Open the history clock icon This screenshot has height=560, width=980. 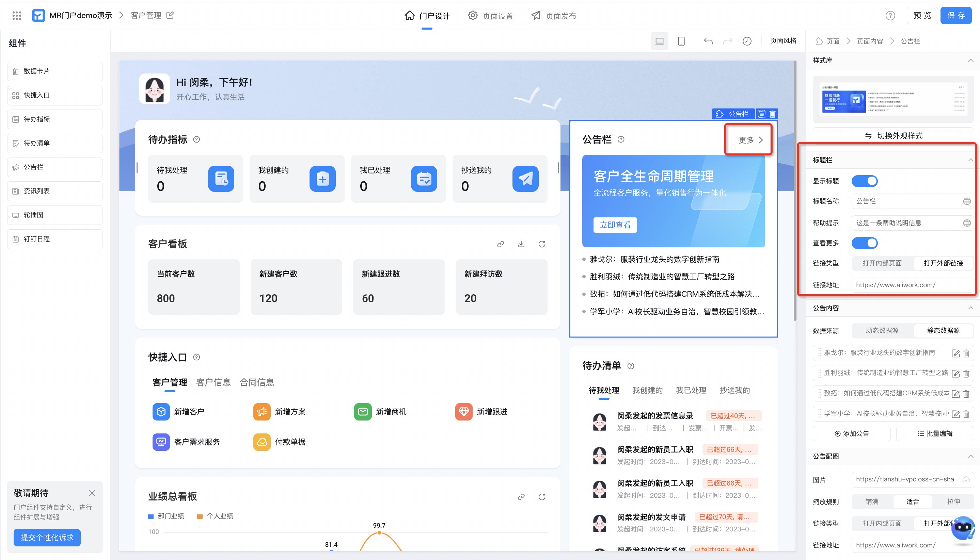click(x=747, y=41)
